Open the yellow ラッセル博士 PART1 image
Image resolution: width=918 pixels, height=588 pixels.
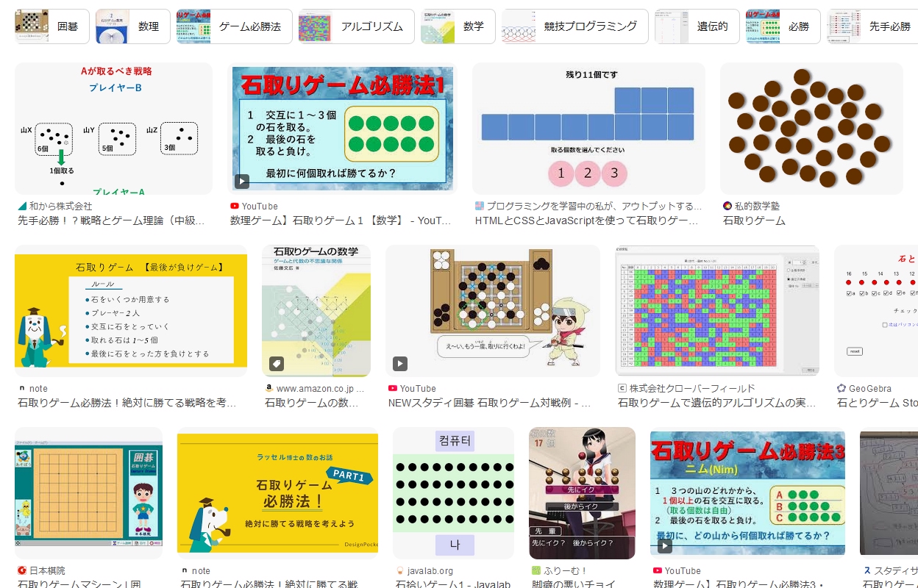pos(277,493)
